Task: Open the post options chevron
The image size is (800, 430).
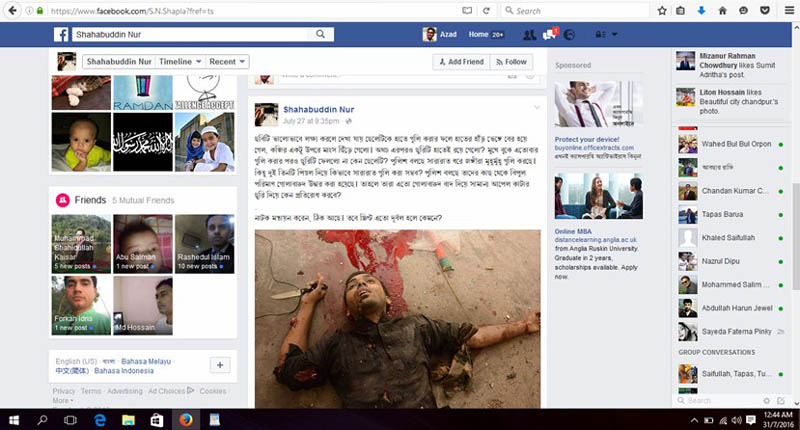Action: pyautogui.click(x=536, y=107)
